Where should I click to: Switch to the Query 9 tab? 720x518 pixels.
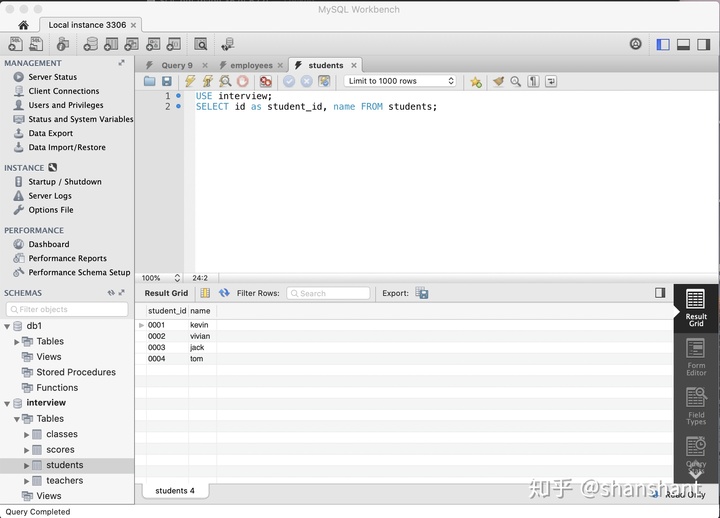pyautogui.click(x=176, y=65)
